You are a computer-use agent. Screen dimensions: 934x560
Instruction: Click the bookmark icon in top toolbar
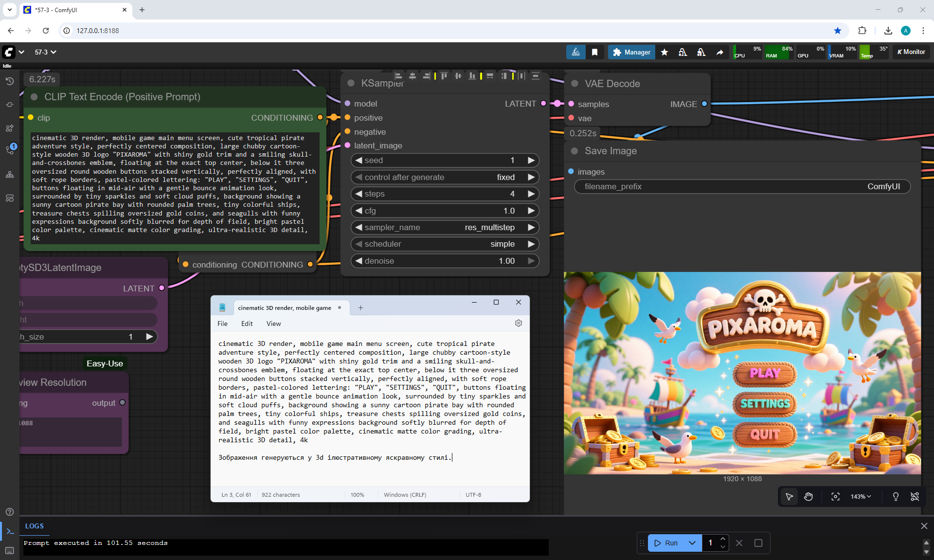[x=594, y=52]
